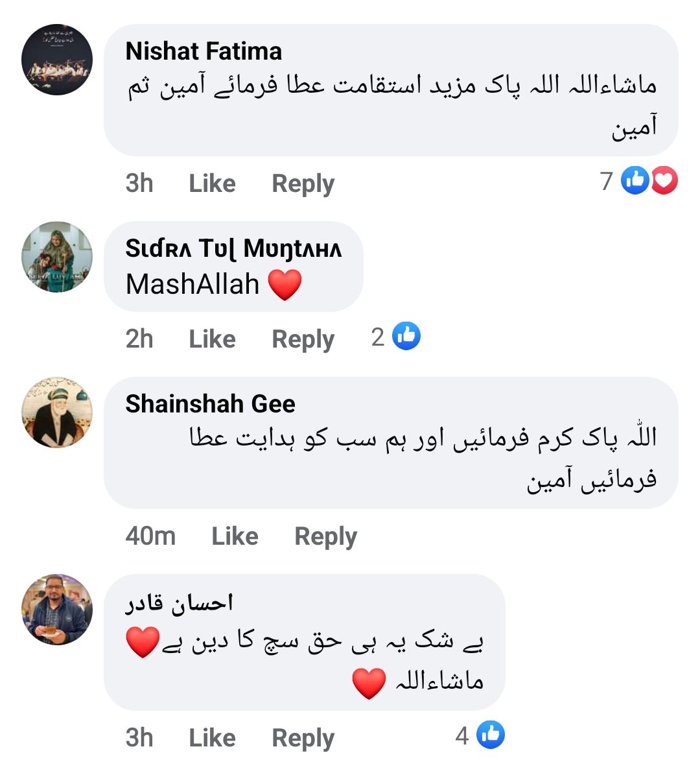
Task: Like احسان قادر's comment
Action: coord(212,737)
